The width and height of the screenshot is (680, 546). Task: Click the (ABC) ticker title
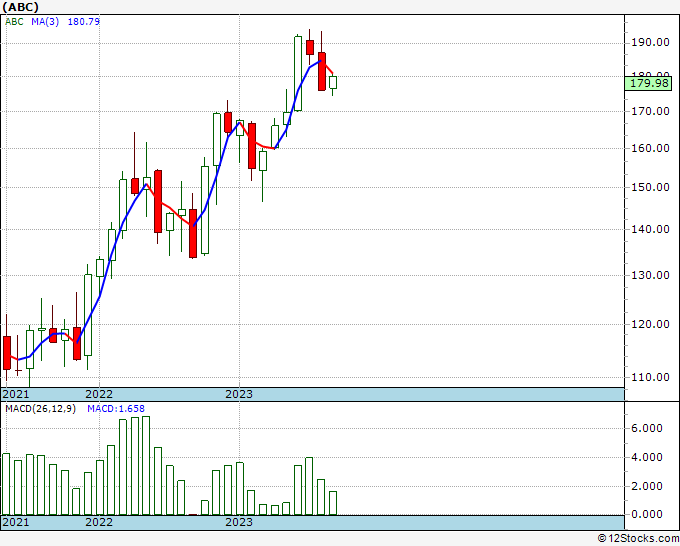(20, 7)
